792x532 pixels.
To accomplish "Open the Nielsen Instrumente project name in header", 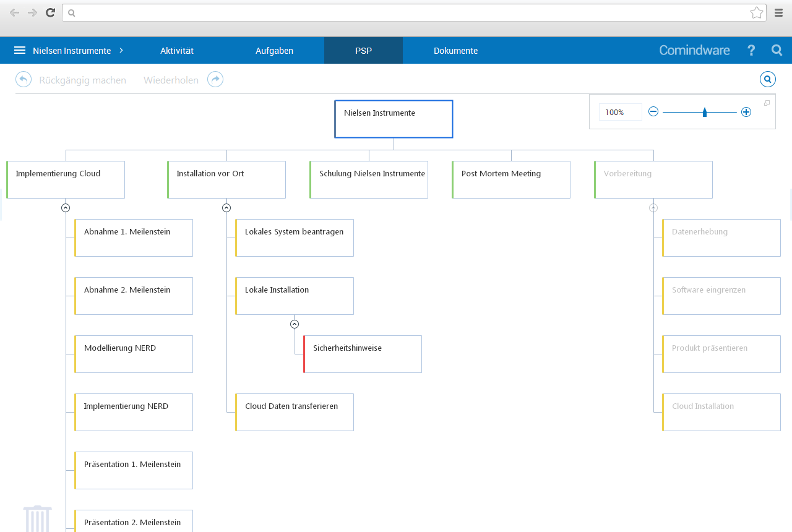I will 72,51.
